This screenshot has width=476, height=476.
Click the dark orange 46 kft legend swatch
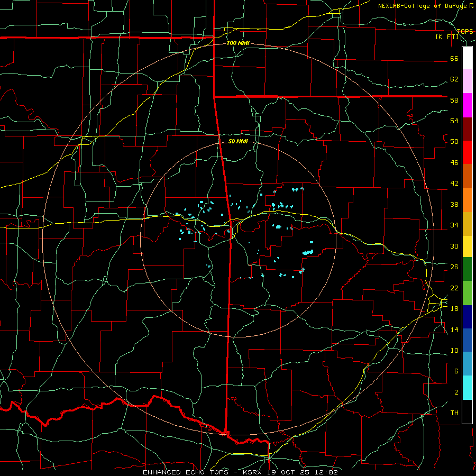coord(467,176)
